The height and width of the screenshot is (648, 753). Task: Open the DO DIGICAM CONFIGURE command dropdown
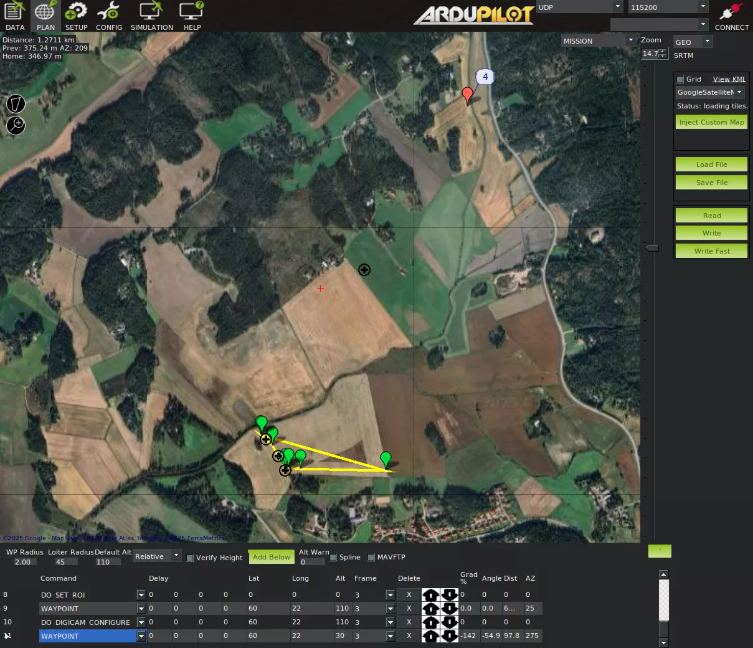[x=141, y=622]
